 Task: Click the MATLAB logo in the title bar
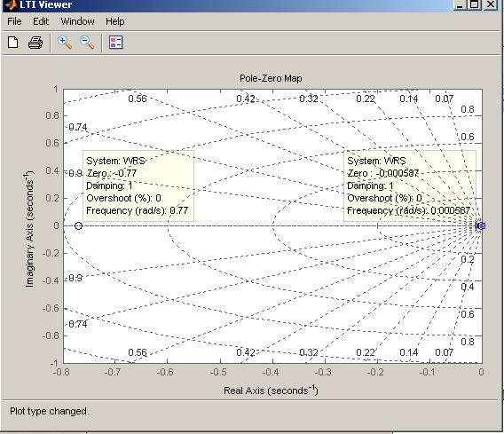11,4
